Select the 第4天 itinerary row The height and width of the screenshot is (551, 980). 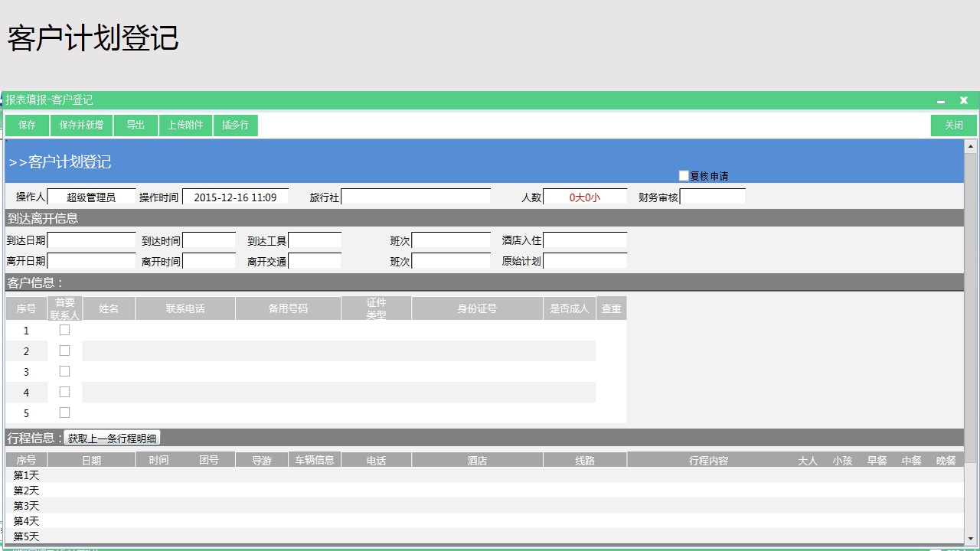tap(485, 521)
